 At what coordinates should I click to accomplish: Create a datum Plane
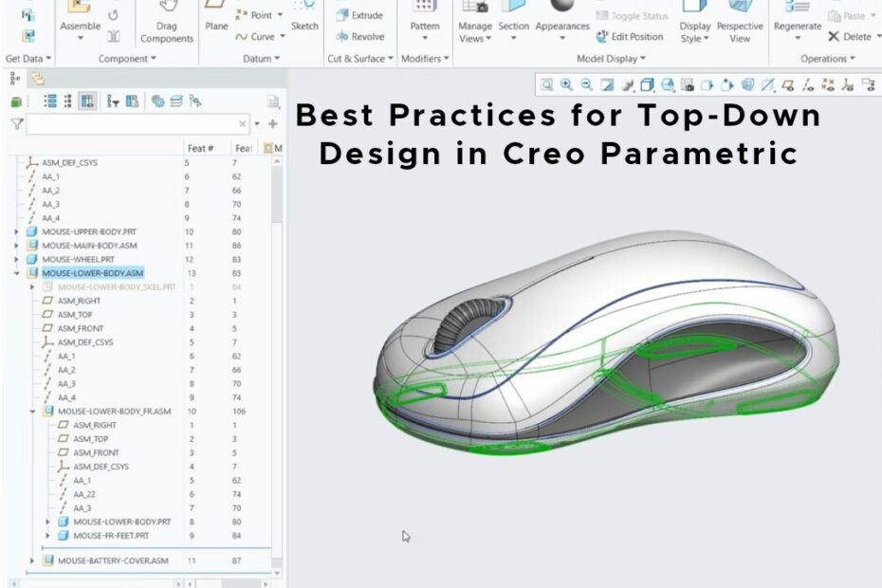click(x=216, y=17)
